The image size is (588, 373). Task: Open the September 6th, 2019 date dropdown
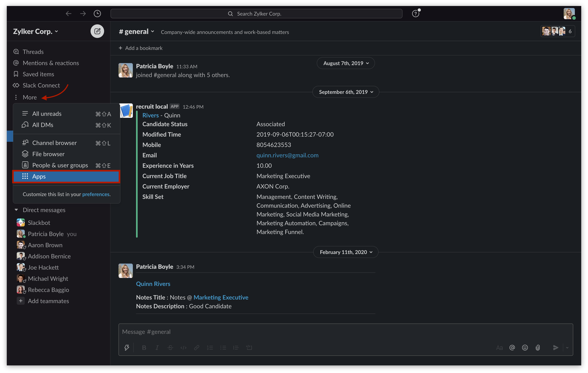(x=345, y=92)
